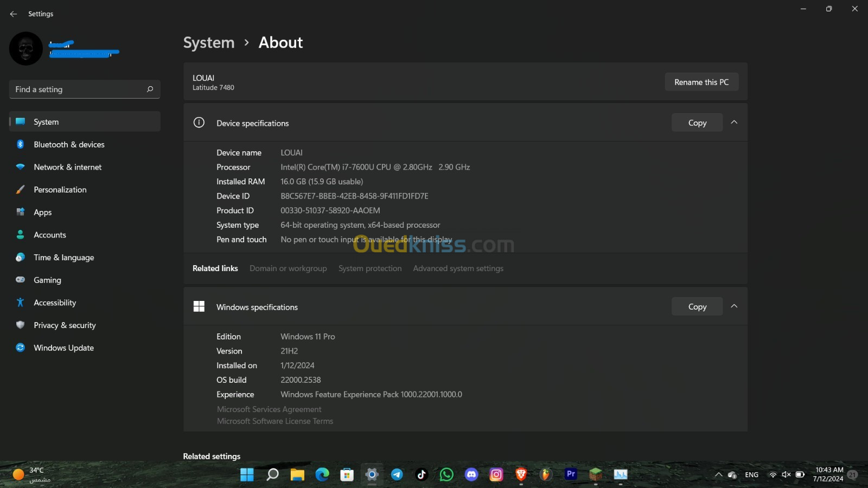Select the Device ID value text

[354, 196]
